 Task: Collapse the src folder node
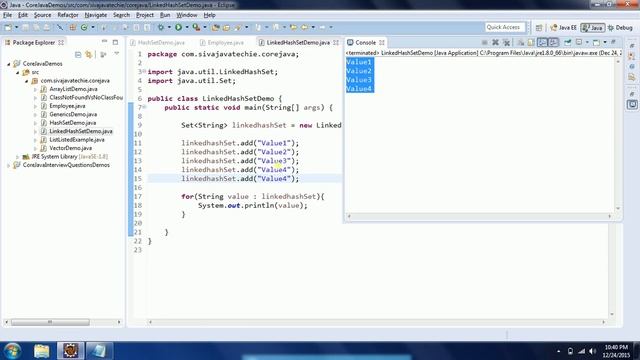click(x=18, y=72)
